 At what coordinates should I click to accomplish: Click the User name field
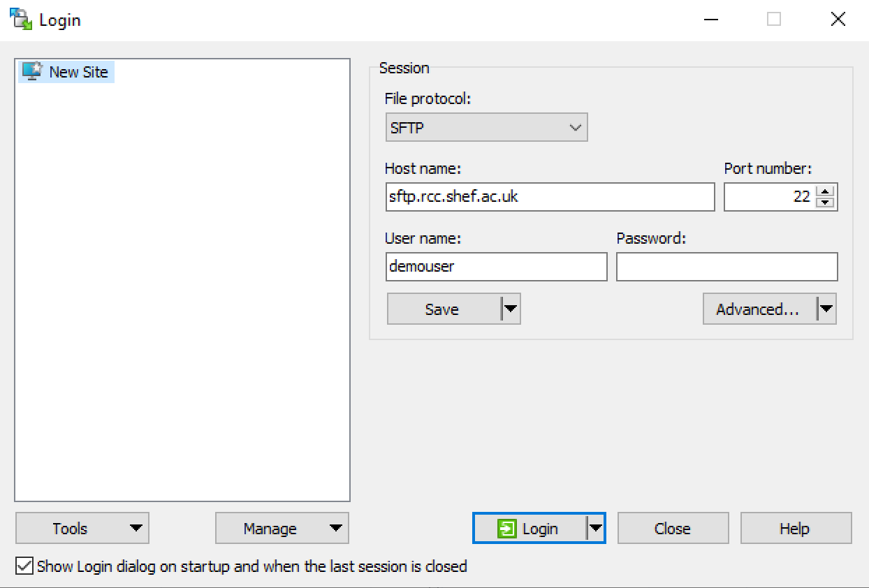496,267
